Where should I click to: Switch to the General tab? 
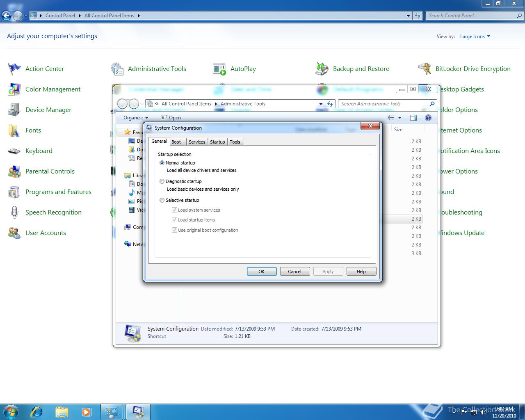click(159, 141)
